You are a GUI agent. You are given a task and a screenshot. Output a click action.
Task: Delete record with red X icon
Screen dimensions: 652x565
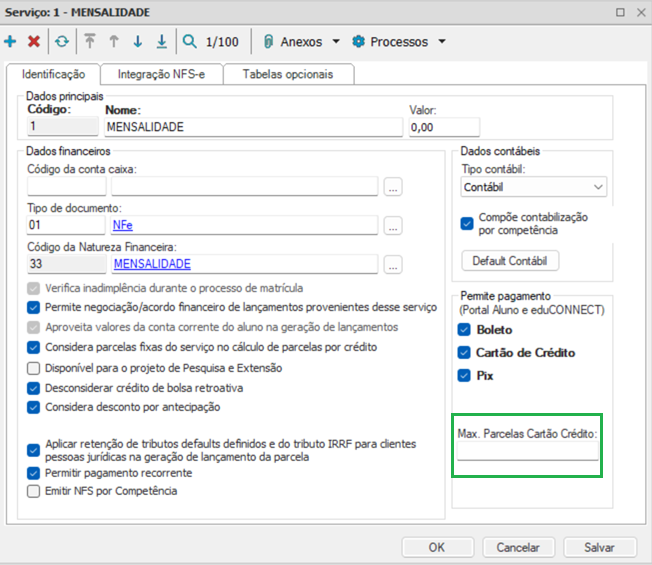(34, 42)
